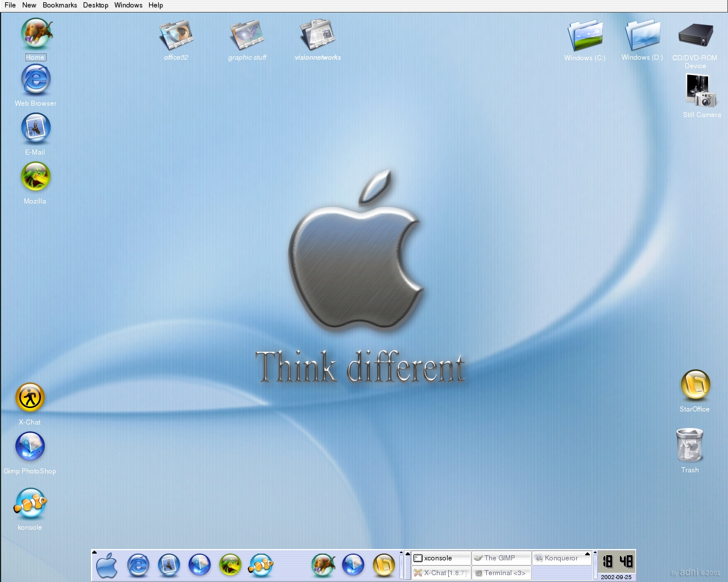Open the Trash bin
The image size is (728, 582).
(690, 445)
